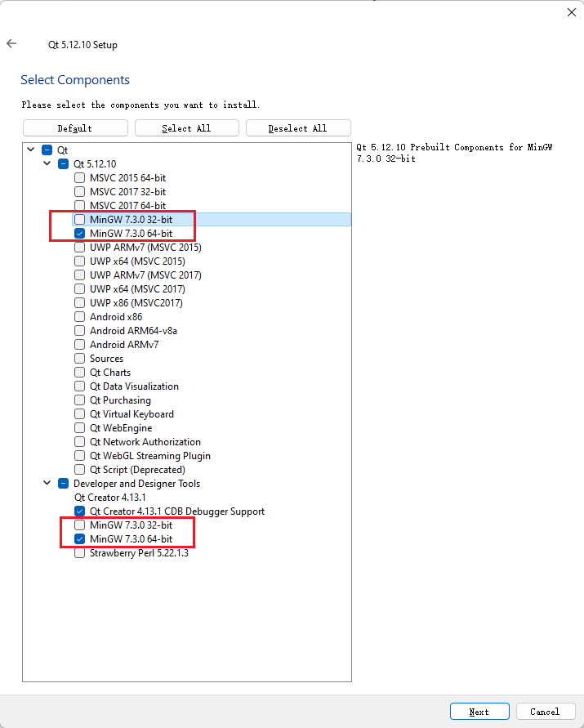Highlight the Qt Script (Deprecated) item

point(137,470)
